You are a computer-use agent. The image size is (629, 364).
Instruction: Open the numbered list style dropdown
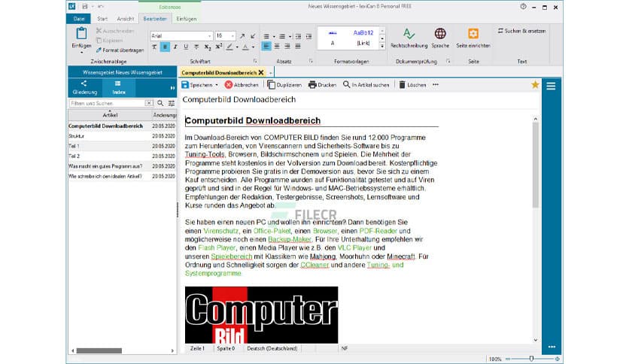coord(290,37)
